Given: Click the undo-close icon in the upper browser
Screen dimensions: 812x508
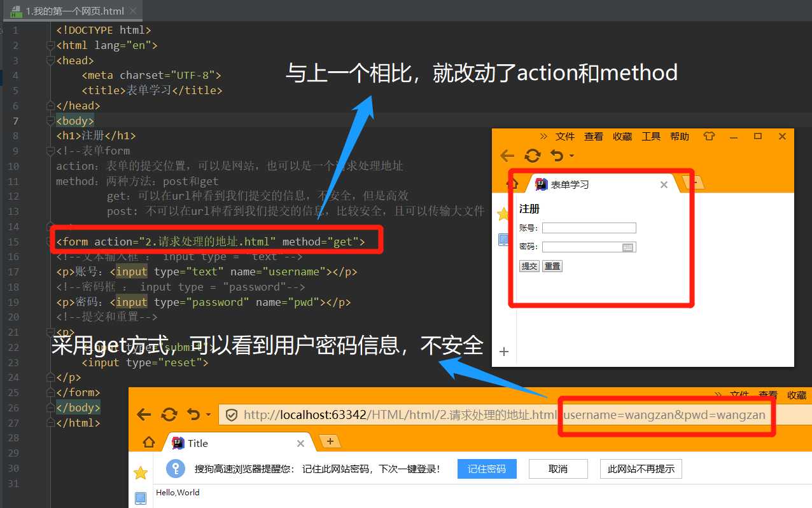Looking at the screenshot, I should [556, 156].
